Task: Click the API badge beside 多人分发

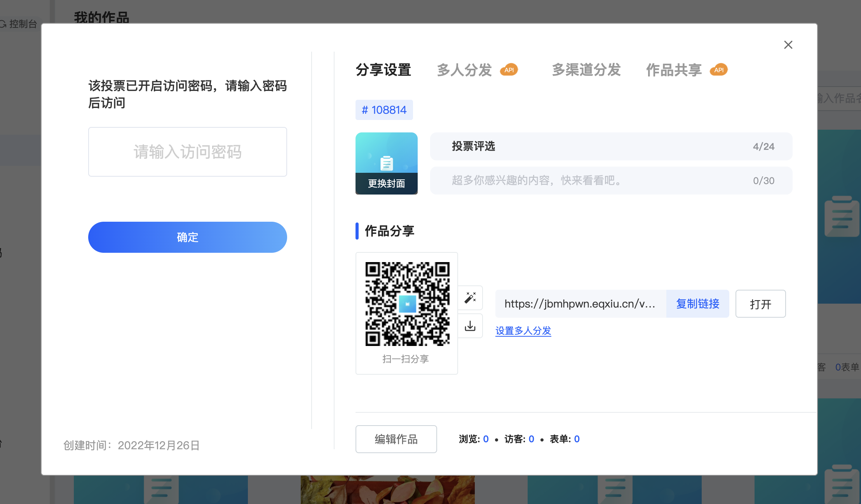Action: 509,70
